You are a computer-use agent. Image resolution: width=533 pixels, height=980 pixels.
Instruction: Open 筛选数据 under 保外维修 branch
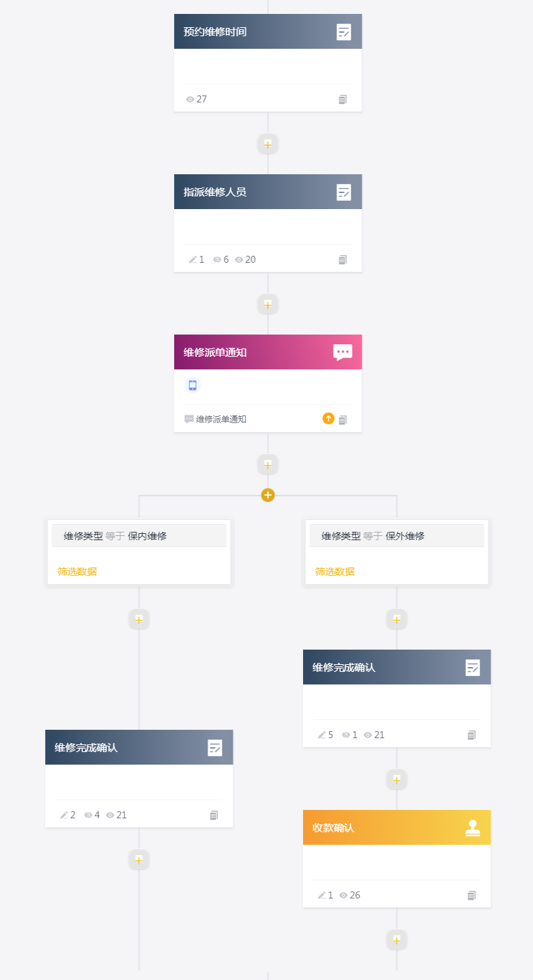335,572
